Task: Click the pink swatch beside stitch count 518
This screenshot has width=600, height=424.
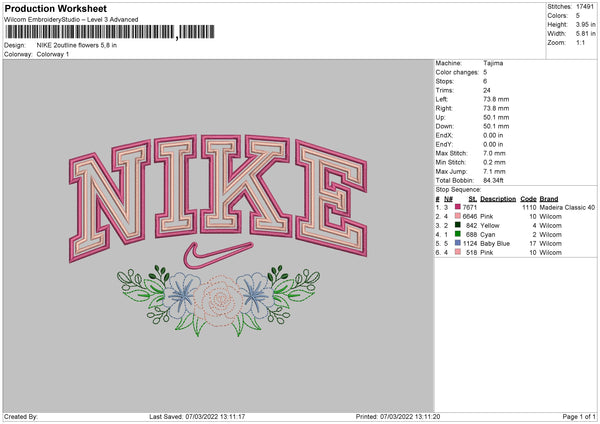Action: pyautogui.click(x=457, y=252)
